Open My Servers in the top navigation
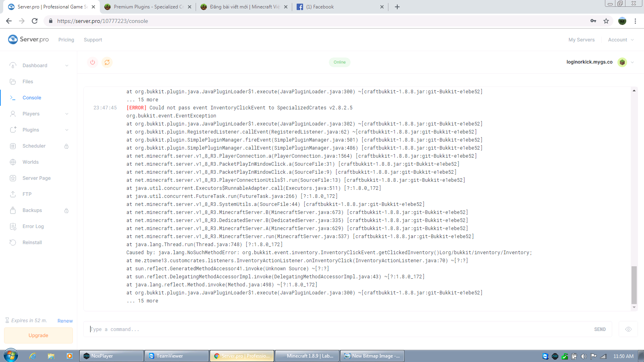Image resolution: width=644 pixels, height=362 pixels. click(581, 40)
